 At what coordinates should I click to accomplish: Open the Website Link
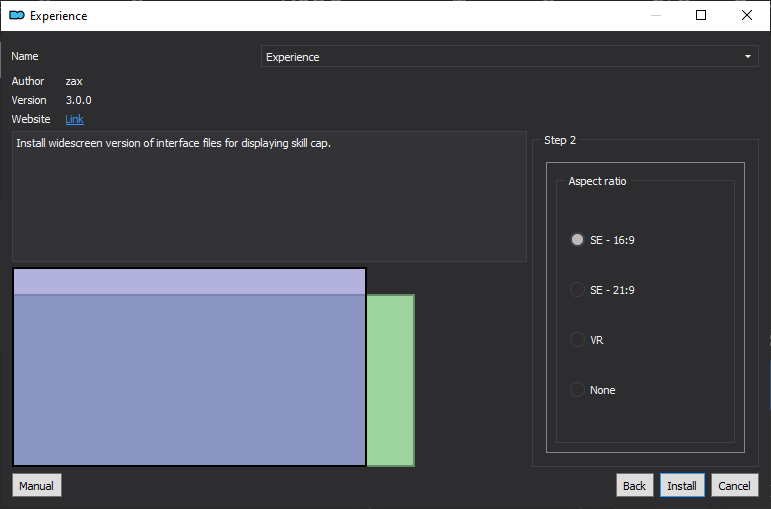(x=74, y=119)
